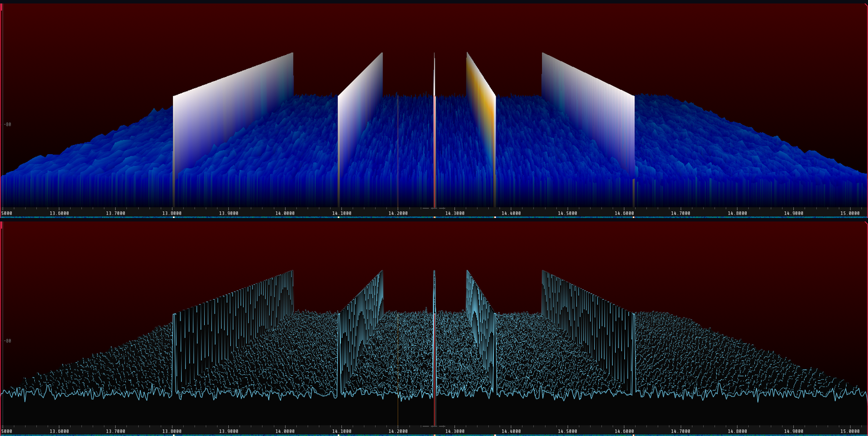
Task: Click the 14.5000 label on upper axis
Action: [568, 213]
